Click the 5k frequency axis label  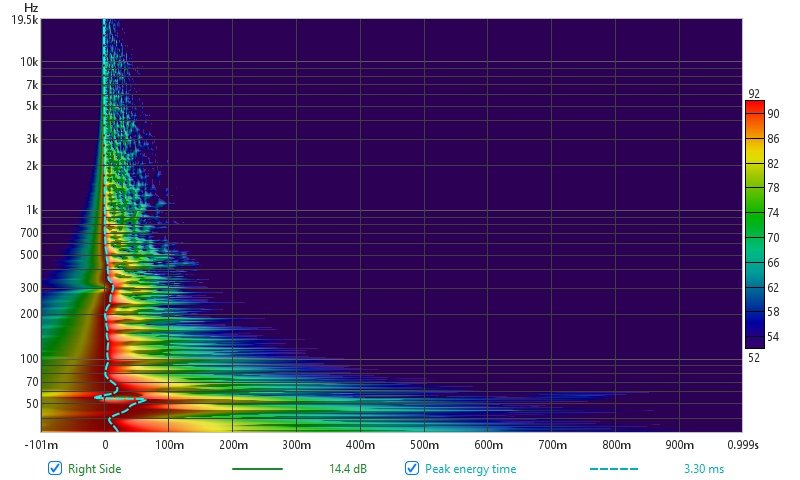point(32,106)
